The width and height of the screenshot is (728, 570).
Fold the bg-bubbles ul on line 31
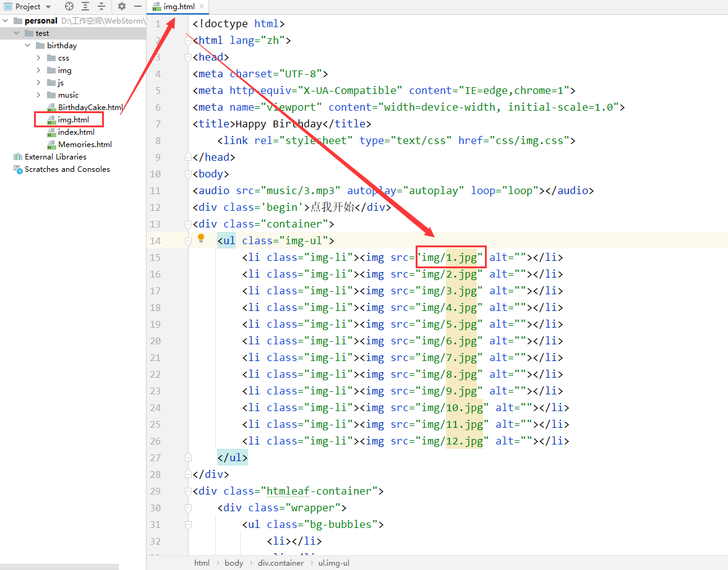tap(188, 524)
